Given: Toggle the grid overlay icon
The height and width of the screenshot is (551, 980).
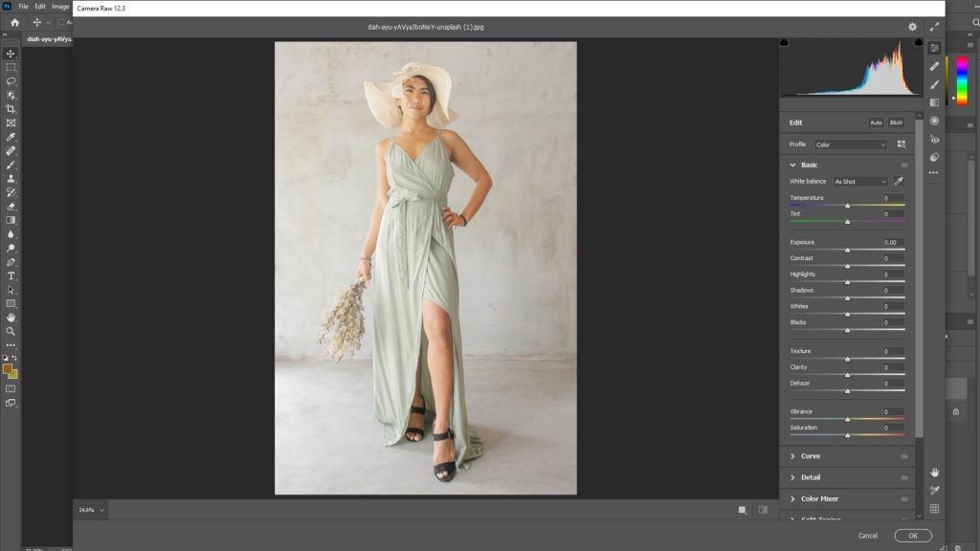Looking at the screenshot, I should pos(934,509).
